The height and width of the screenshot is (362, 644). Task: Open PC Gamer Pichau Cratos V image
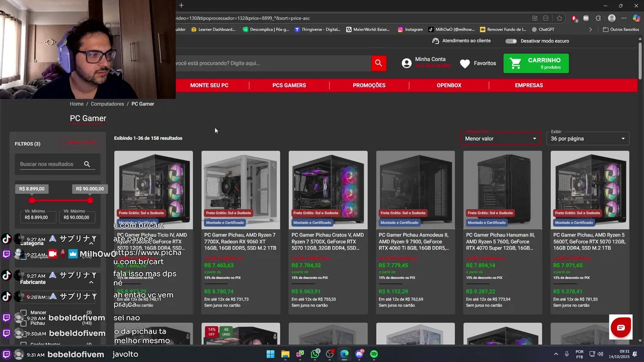tap(328, 190)
